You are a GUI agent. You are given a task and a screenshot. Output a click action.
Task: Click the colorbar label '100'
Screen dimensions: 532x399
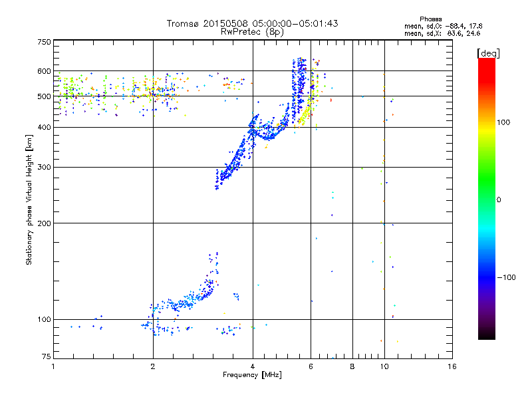(x=503, y=122)
